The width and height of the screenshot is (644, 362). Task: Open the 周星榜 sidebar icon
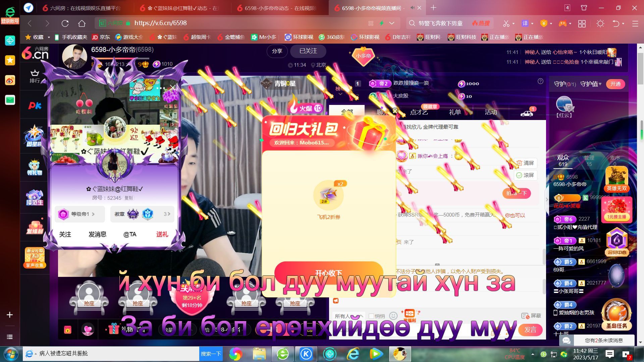click(34, 136)
